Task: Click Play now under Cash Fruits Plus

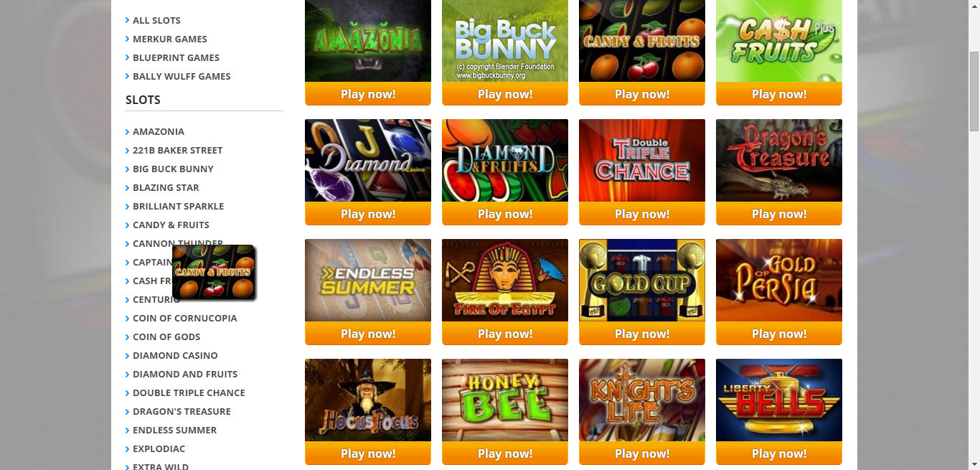Action: pyautogui.click(x=779, y=94)
